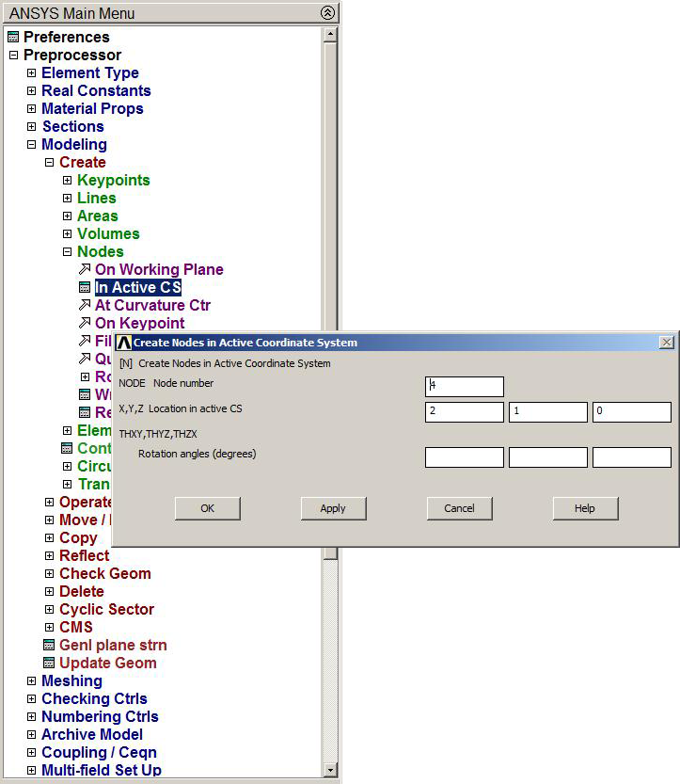Click the Preferences dialog icon

pos(13,37)
